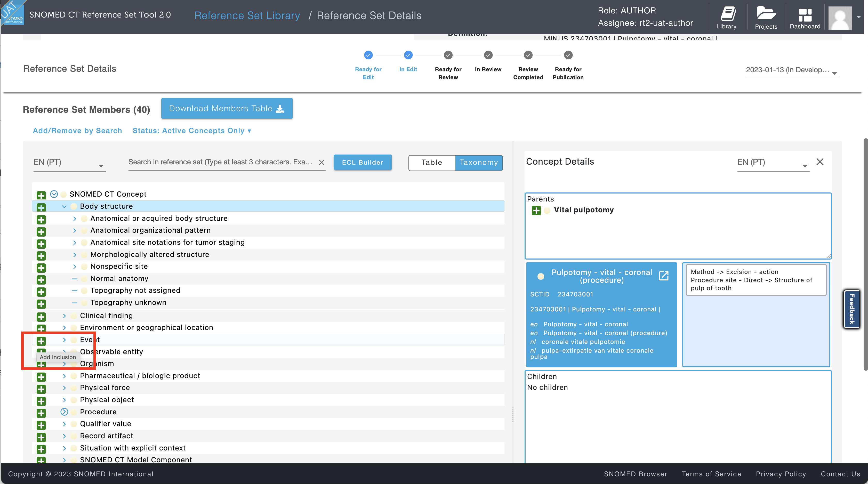Select the In Review workflow step
The width and height of the screenshot is (868, 484).
point(488,62)
